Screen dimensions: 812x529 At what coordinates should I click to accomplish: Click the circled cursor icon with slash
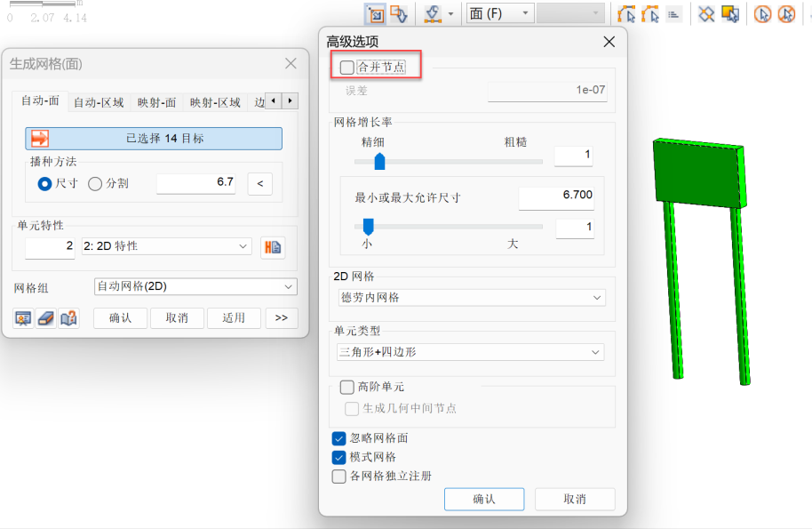786,14
